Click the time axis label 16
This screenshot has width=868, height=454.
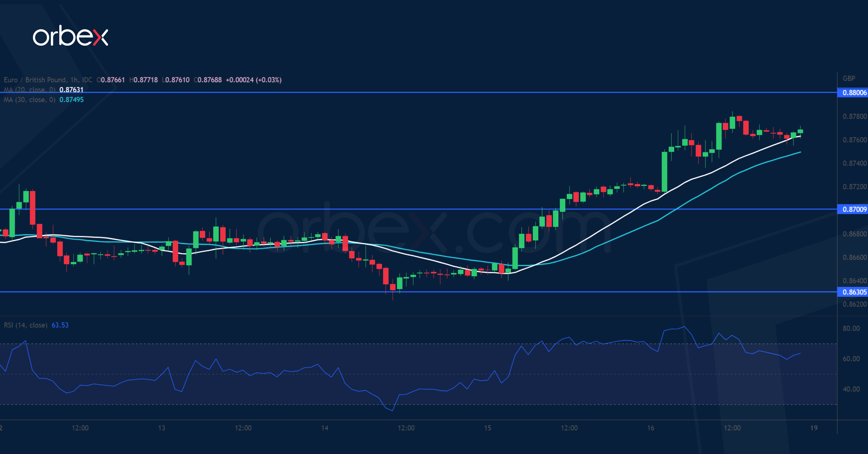pos(651,428)
